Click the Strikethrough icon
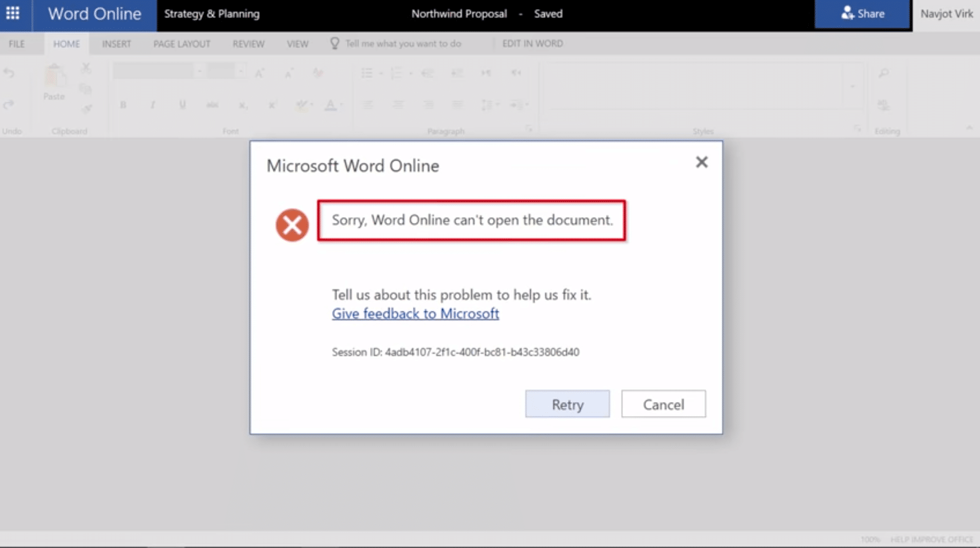This screenshot has width=980, height=548. [x=212, y=105]
